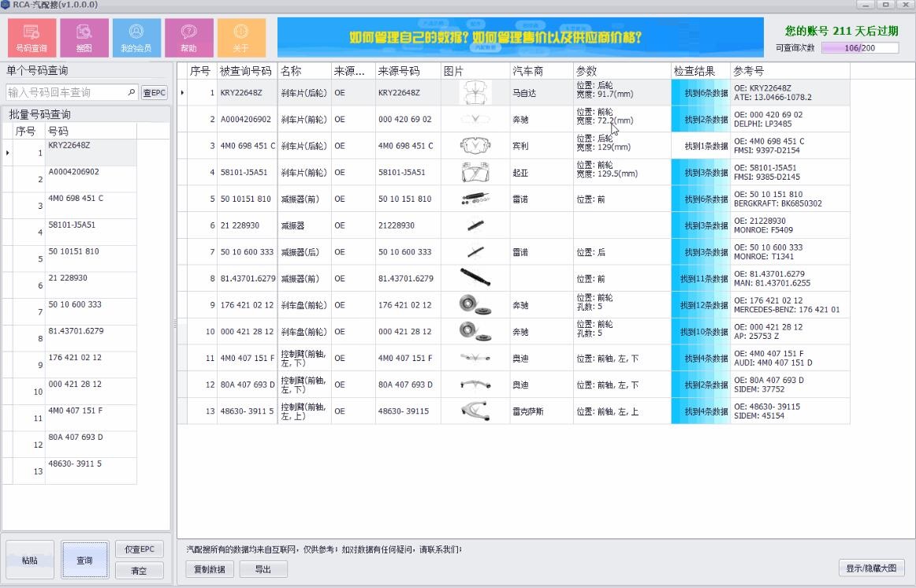This screenshot has height=588, width=916.
Task: Select the control arm image for 48630-39115
Action: 475,411
